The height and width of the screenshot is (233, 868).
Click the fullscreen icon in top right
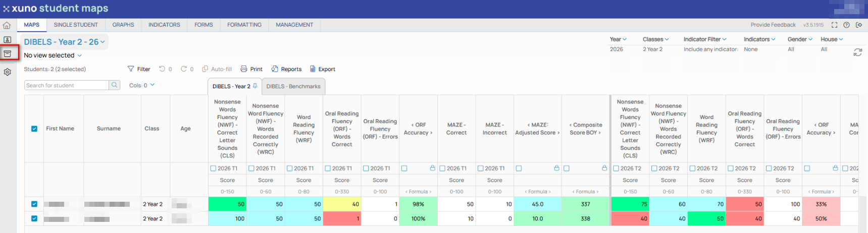(834, 25)
